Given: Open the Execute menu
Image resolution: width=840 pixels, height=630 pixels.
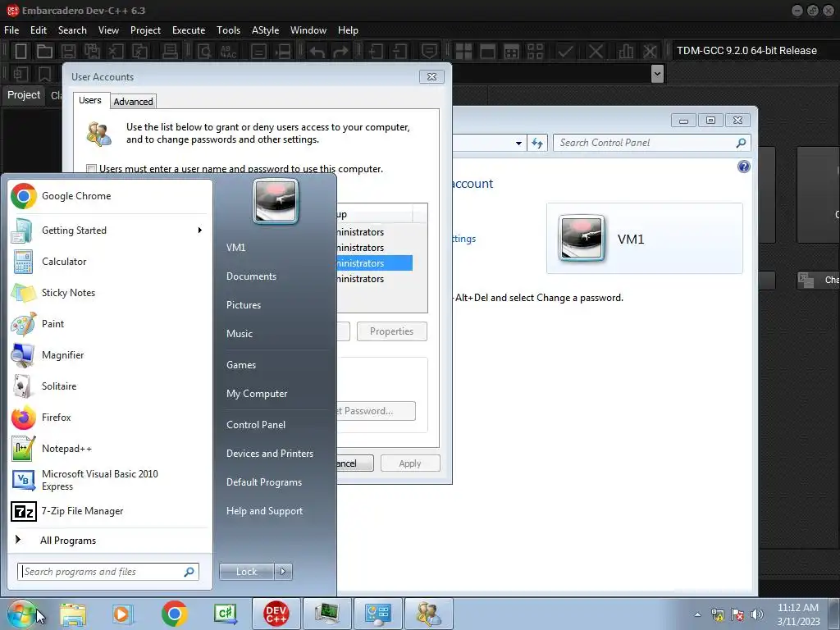Looking at the screenshot, I should pos(189,30).
